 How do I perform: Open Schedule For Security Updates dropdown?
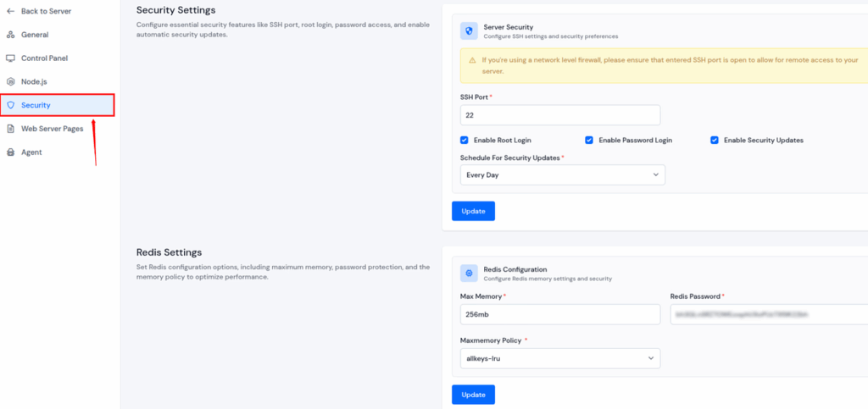point(562,174)
